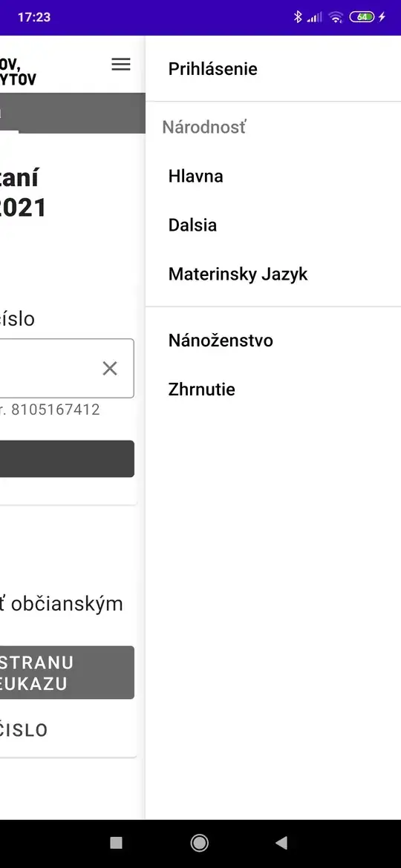Tap the grey bar under the header
This screenshot has height=868, width=401.
pos(73,113)
